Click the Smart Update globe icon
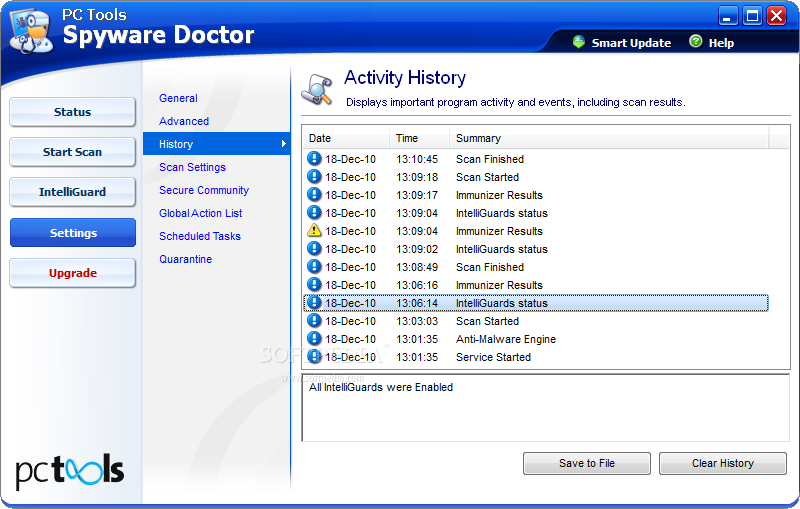Screen dimensions: 800x509 [579, 42]
